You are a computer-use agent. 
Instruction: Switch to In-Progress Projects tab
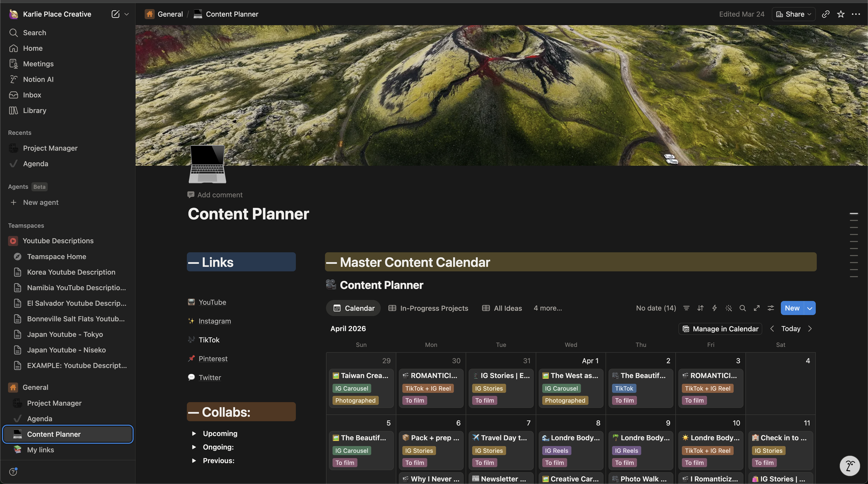click(428, 308)
